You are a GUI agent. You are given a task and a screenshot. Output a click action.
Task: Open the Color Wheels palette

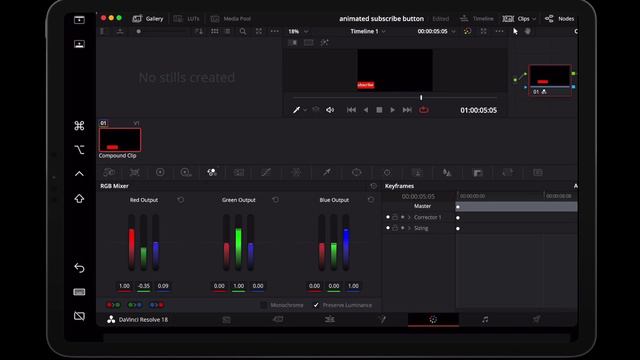[160, 172]
